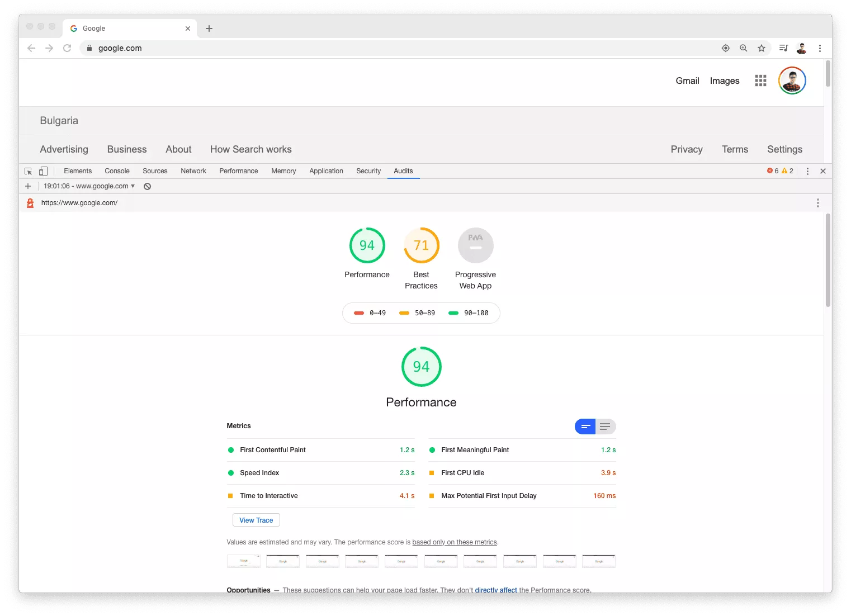Expand the Time to Interactive metric row
The height and width of the screenshot is (616, 851).
(321, 496)
